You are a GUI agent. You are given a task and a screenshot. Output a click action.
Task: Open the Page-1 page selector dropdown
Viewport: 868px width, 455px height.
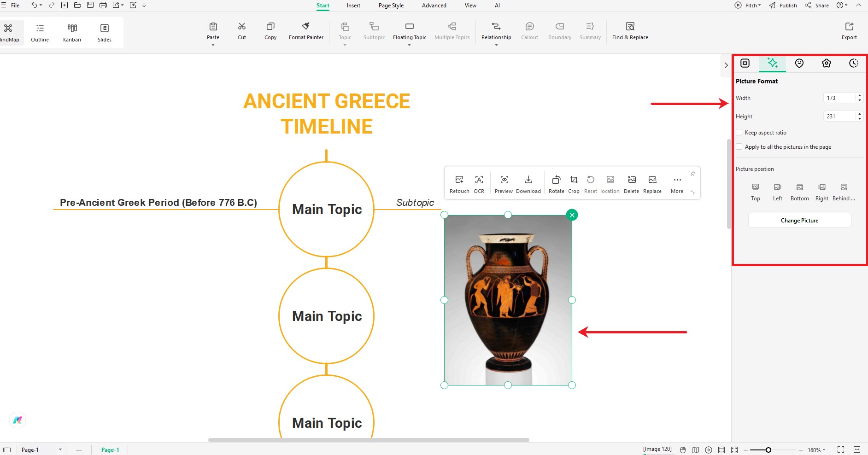(x=60, y=449)
